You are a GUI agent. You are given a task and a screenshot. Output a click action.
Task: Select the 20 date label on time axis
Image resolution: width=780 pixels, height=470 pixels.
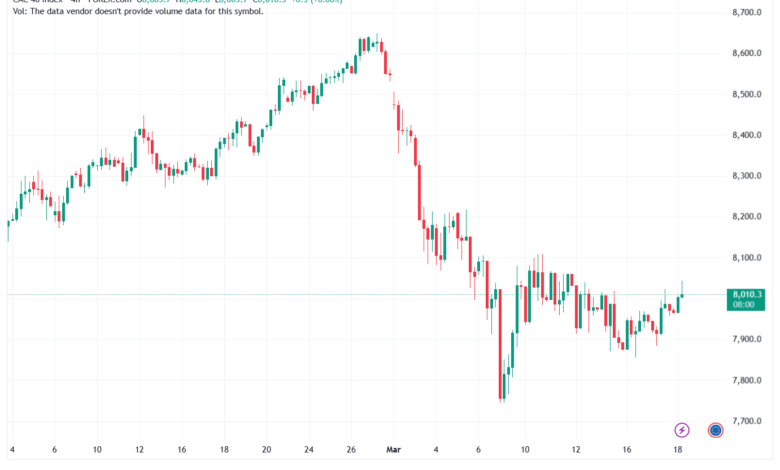point(267,451)
